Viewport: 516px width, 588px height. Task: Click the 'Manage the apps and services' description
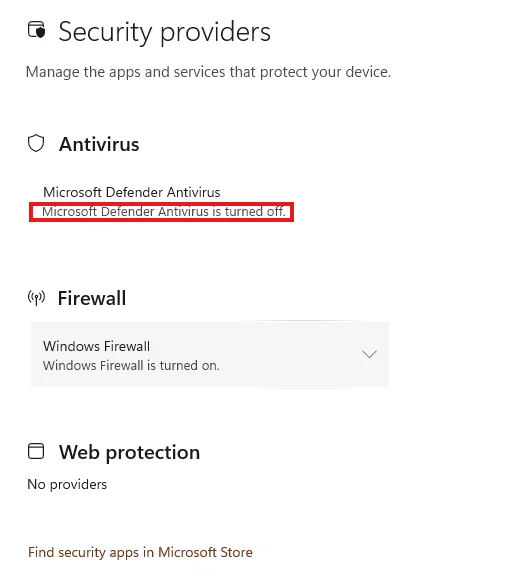coord(208,72)
